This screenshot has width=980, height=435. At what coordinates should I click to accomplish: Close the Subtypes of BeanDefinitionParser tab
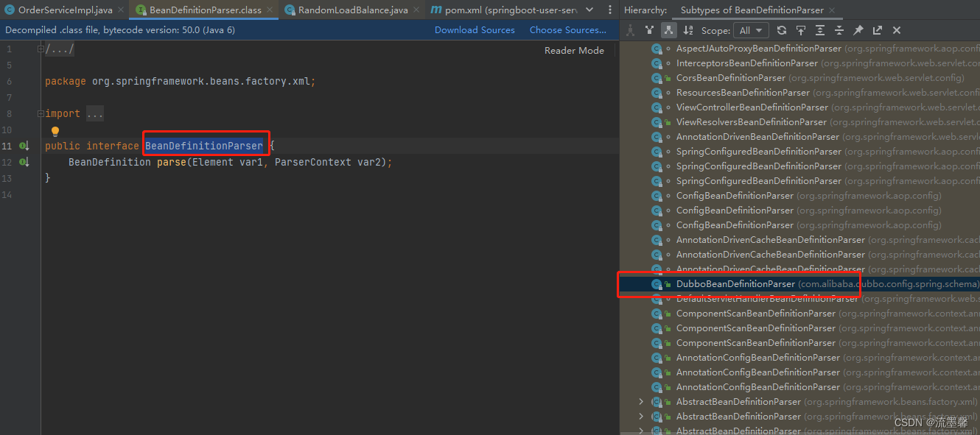coord(831,10)
